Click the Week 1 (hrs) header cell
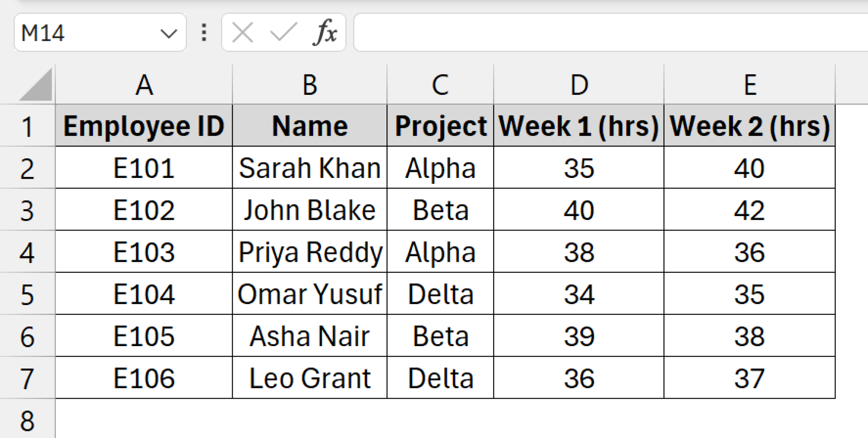This screenshot has height=438, width=868. [x=579, y=126]
